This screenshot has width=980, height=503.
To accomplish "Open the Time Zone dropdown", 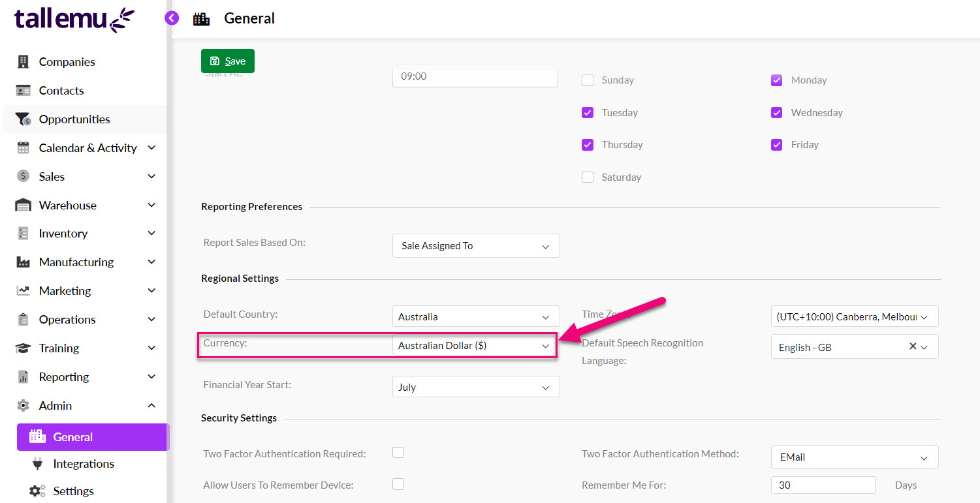I will coord(855,316).
